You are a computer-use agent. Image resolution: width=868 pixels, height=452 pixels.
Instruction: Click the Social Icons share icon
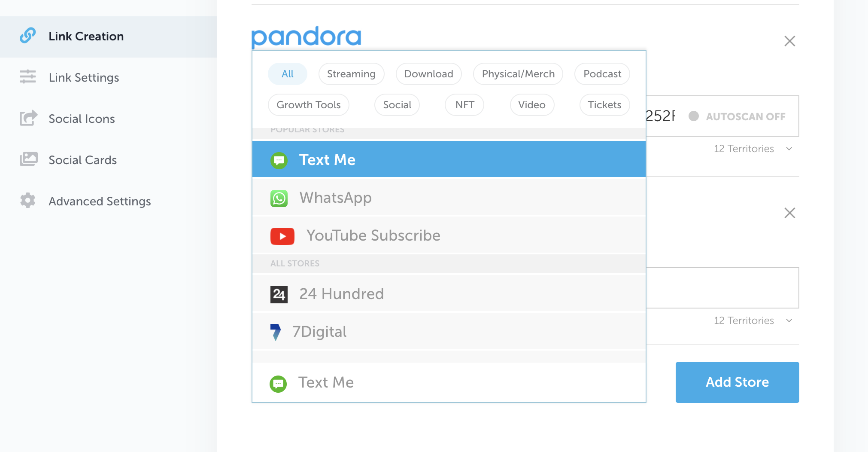28,118
